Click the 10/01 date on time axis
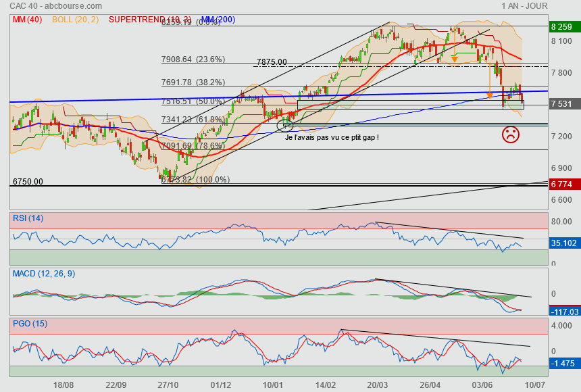Image resolution: width=581 pixels, height=392 pixels. point(273,385)
